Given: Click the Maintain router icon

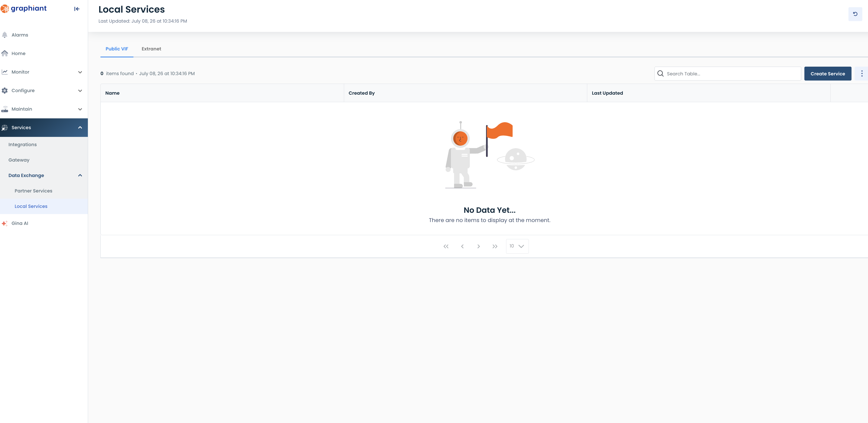Looking at the screenshot, I should pos(5,109).
